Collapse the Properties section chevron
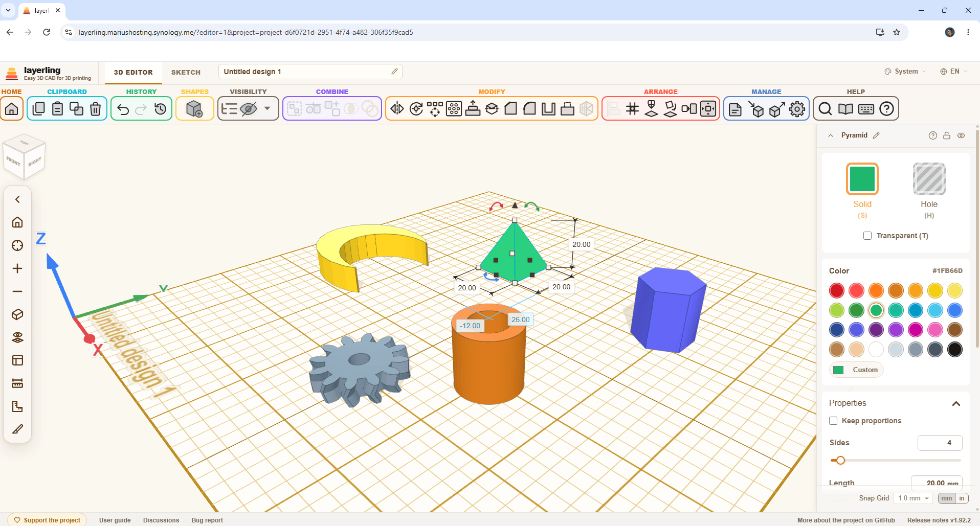 (956, 403)
